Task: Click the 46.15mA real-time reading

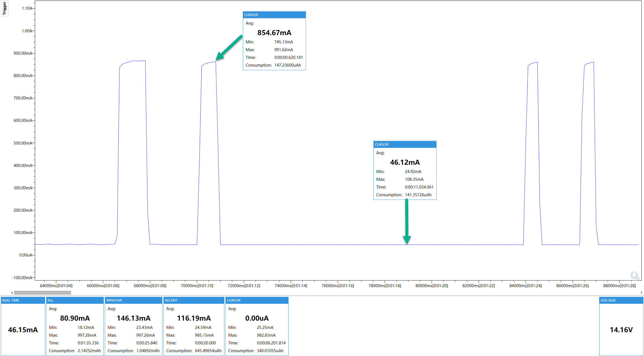Action: [23, 330]
